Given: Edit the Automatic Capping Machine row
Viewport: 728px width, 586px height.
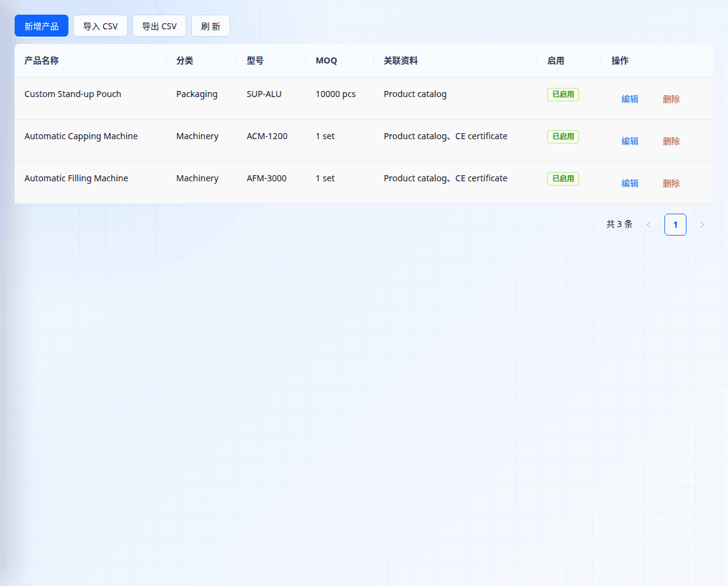Looking at the screenshot, I should pyautogui.click(x=630, y=141).
